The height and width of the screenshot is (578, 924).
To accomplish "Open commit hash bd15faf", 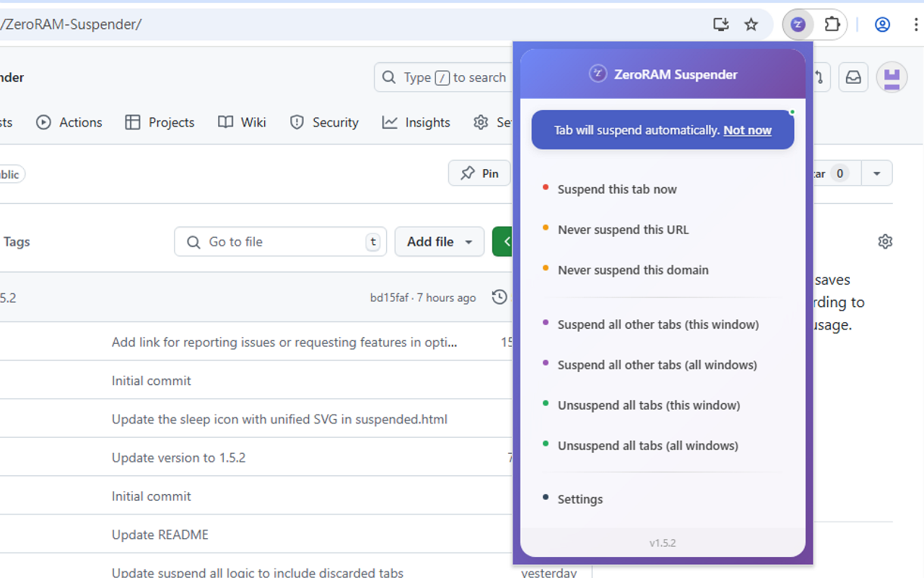I will pyautogui.click(x=389, y=298).
